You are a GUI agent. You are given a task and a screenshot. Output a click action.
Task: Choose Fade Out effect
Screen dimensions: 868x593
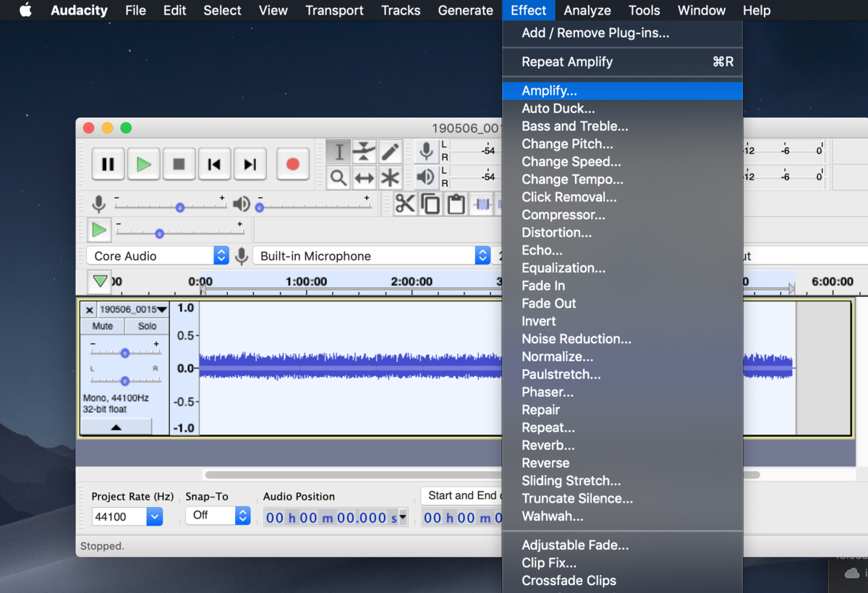point(622,303)
